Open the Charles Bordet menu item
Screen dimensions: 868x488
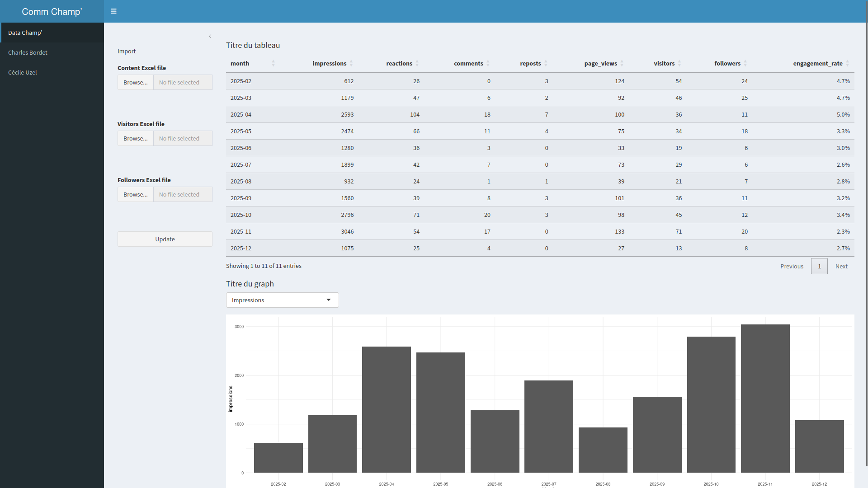click(x=52, y=52)
